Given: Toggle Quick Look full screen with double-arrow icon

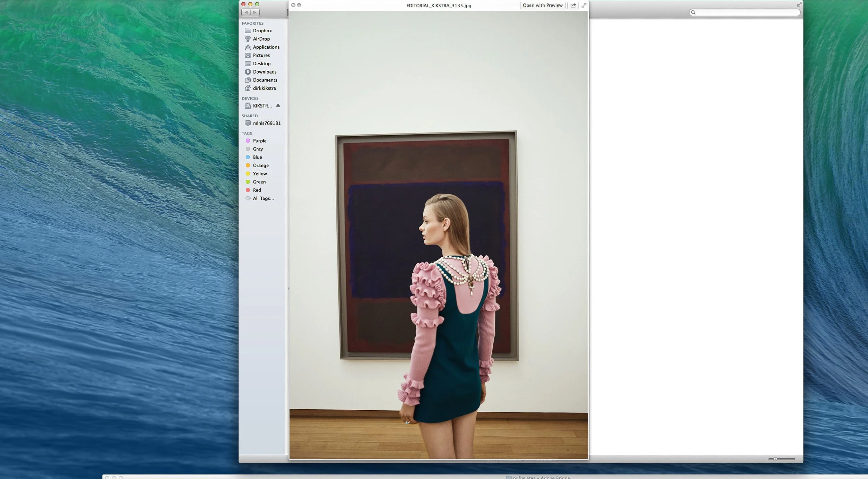Looking at the screenshot, I should [x=584, y=5].
